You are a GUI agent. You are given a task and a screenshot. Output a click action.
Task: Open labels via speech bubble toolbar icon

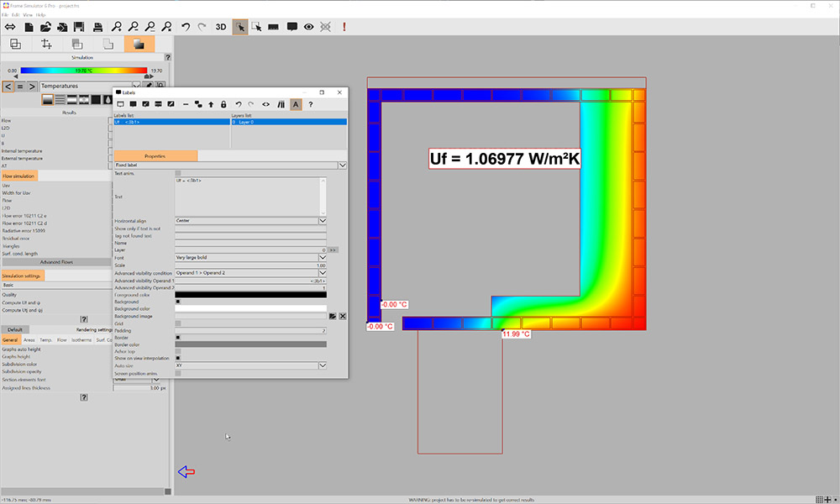click(x=292, y=27)
